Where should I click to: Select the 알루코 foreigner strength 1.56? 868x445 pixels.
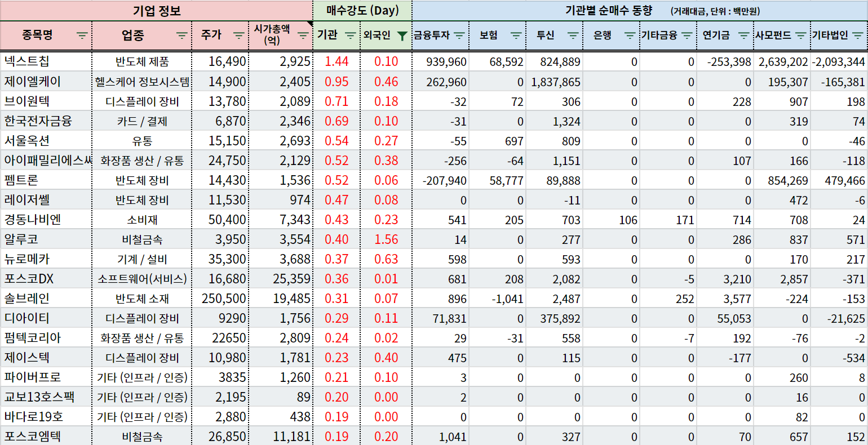coord(386,239)
